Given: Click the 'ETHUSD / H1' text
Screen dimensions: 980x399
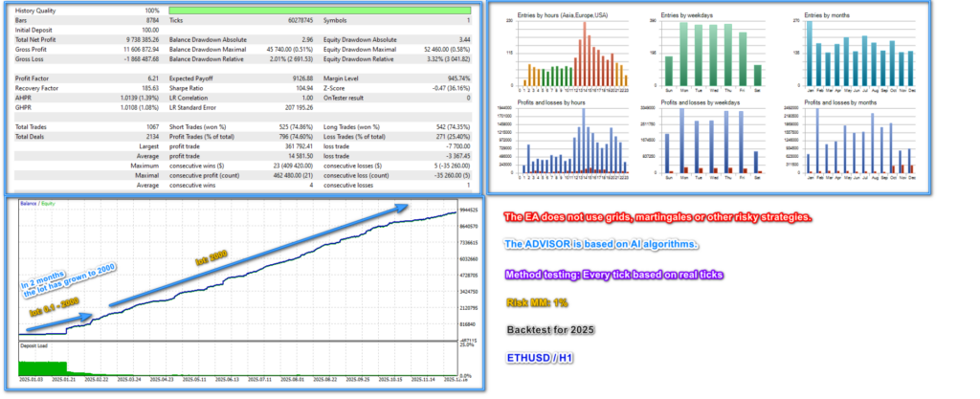Looking at the screenshot, I should coord(538,358).
